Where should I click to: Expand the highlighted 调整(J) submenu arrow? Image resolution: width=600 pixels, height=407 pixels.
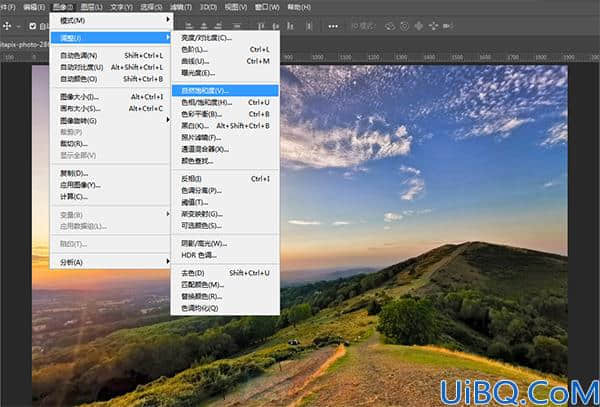[168, 37]
